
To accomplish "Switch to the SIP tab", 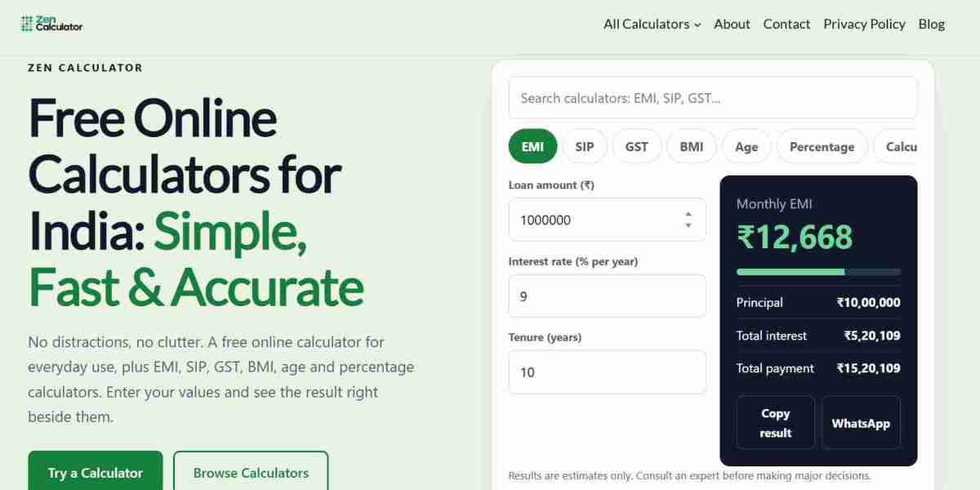I will [x=585, y=146].
